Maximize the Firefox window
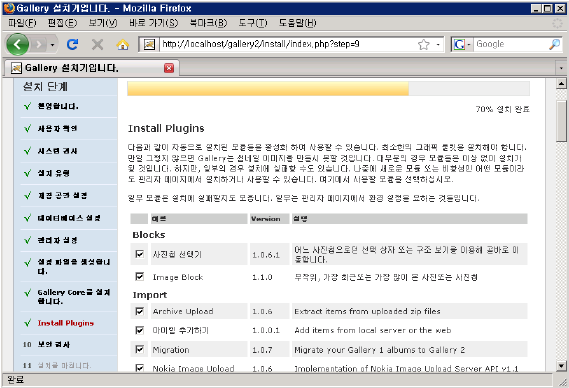This screenshot has width=569, height=388. click(548, 8)
